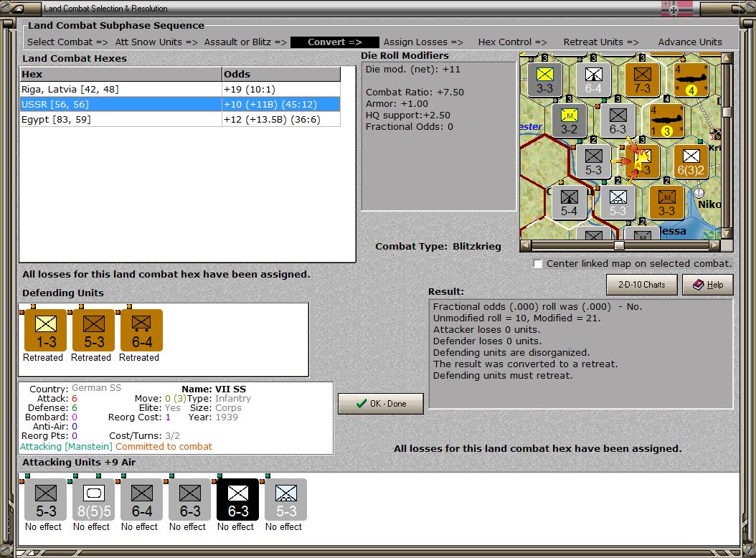Click the Assault or Blitz subphase step

245,42
